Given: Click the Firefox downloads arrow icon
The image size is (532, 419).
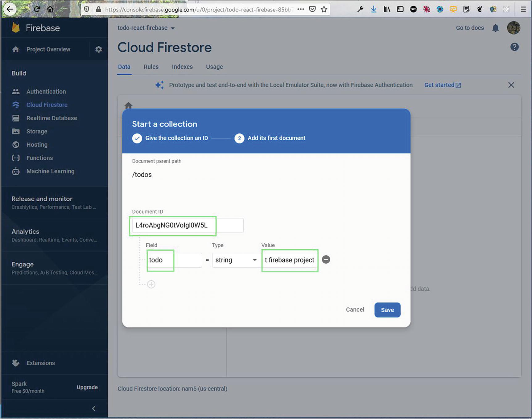Looking at the screenshot, I should pyautogui.click(x=373, y=9).
